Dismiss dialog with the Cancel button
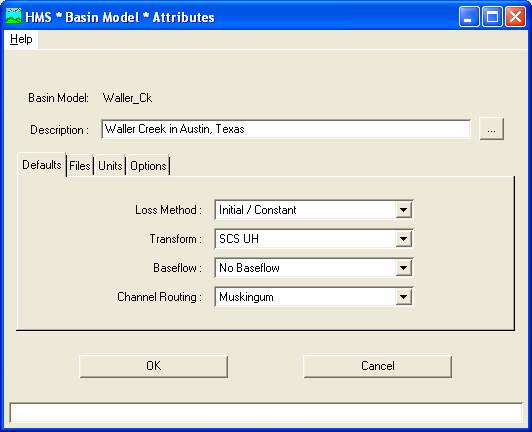Image resolution: width=532 pixels, height=432 pixels. click(x=378, y=366)
